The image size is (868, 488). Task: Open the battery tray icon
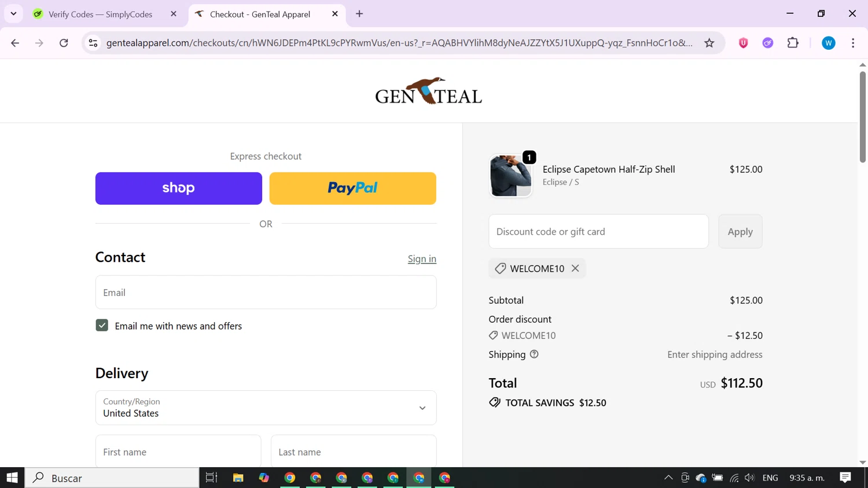coord(718,478)
